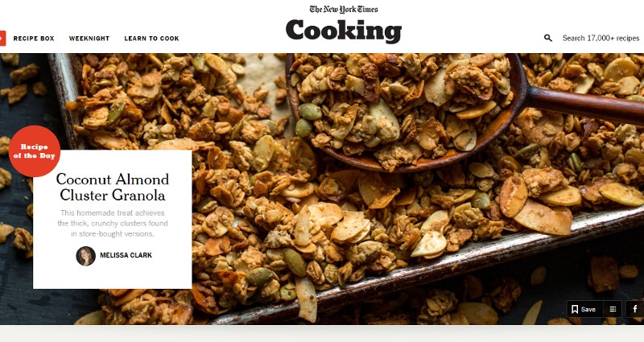Open the MELISSA CLARK author link
Screen dimensions: 644x342
126,255
